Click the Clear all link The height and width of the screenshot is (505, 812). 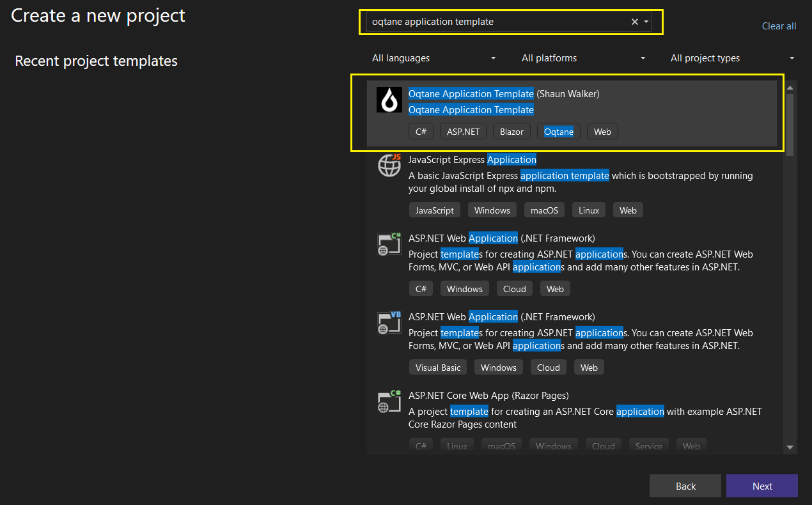click(x=779, y=26)
